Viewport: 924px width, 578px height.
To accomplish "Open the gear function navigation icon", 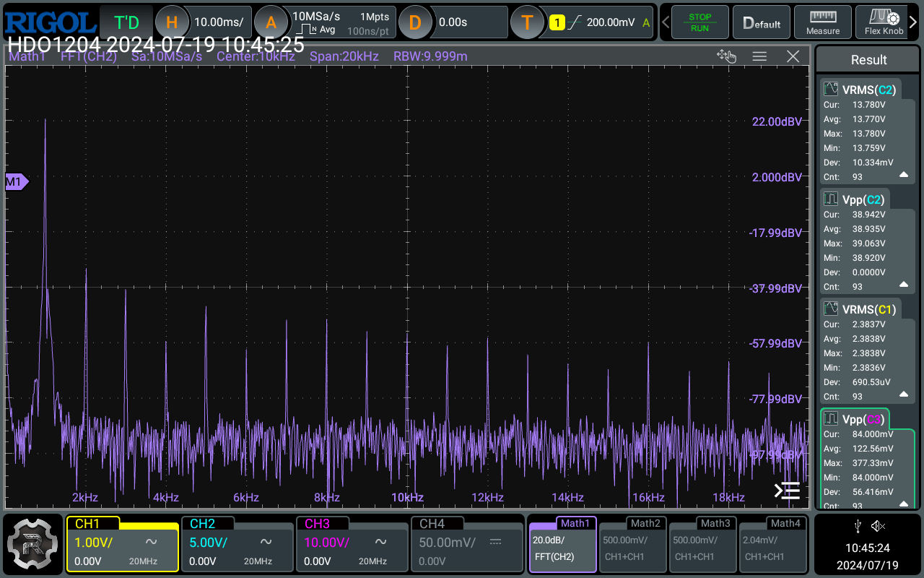I will [31, 544].
